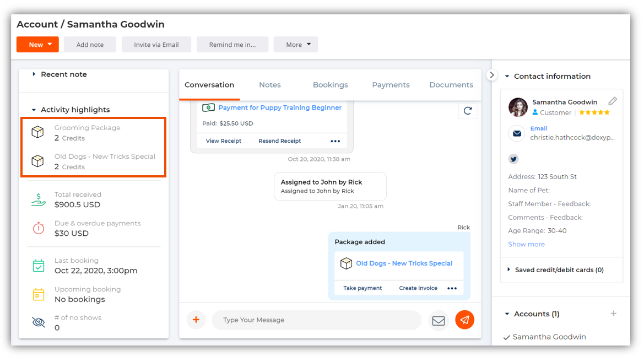Switch to the Conversation tab
Viewport: 644px width, 356px height.
[x=209, y=85]
